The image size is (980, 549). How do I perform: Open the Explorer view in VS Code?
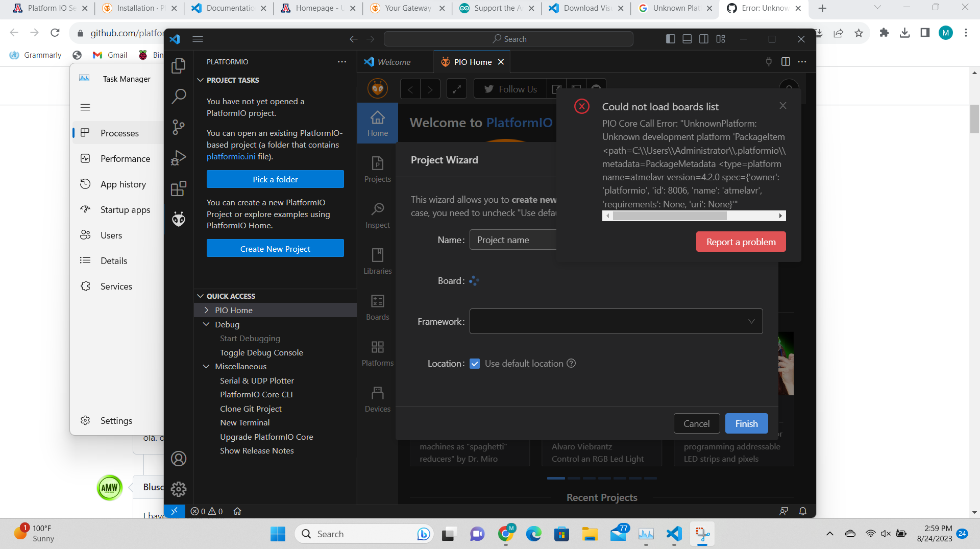[179, 65]
